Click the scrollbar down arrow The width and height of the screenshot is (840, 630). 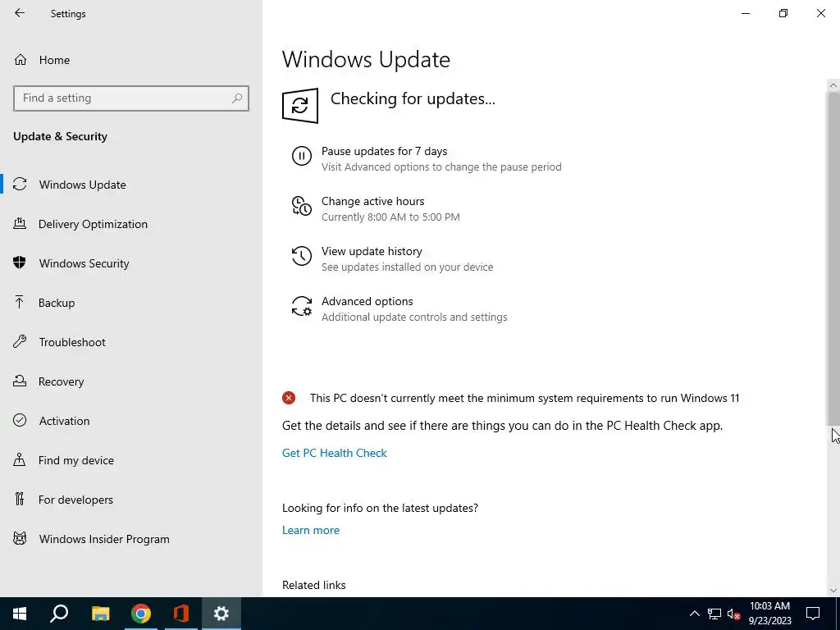[833, 591]
